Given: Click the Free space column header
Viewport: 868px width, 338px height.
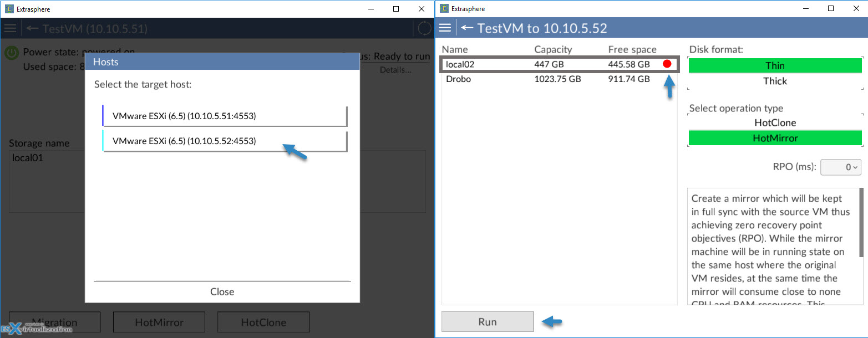Looking at the screenshot, I should tap(632, 49).
